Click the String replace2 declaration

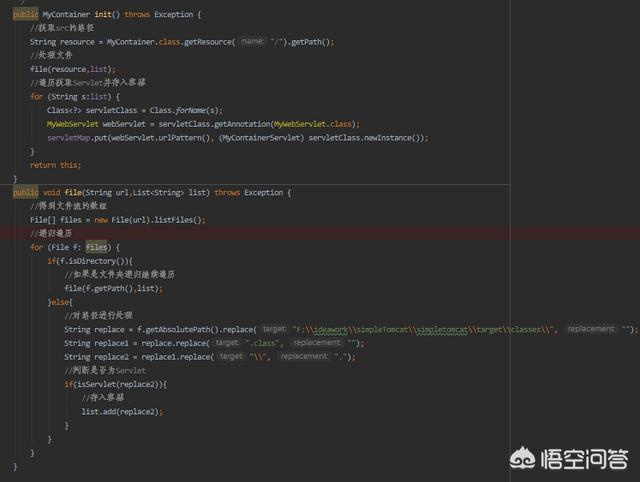tap(96, 357)
